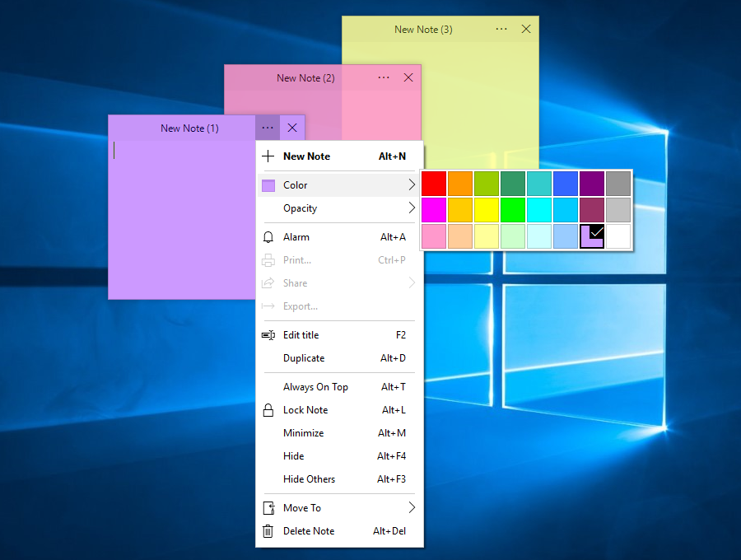Click the Edit title pencil icon
This screenshot has height=560, width=741.
(268, 335)
